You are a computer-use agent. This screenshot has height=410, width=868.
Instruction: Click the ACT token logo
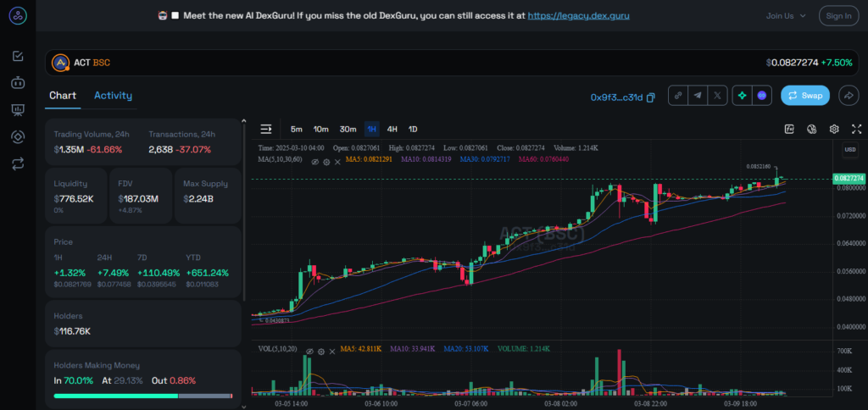[x=60, y=63]
